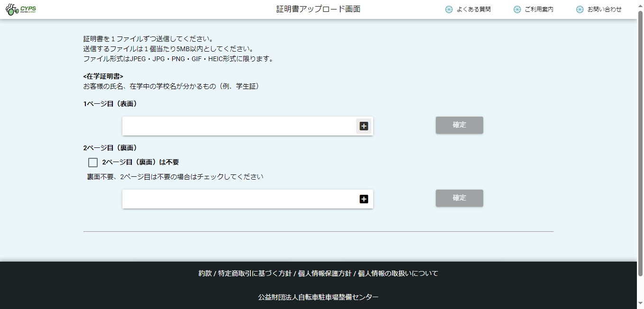Click the wheel icon beside ご利用案内
Screen dimensions: 644x309
tap(517, 9)
